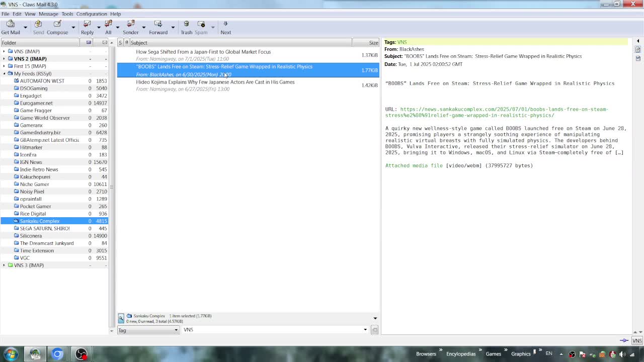Click the Reply to Sender icon
Image resolution: width=644 pixels, height=362 pixels.
[130, 28]
